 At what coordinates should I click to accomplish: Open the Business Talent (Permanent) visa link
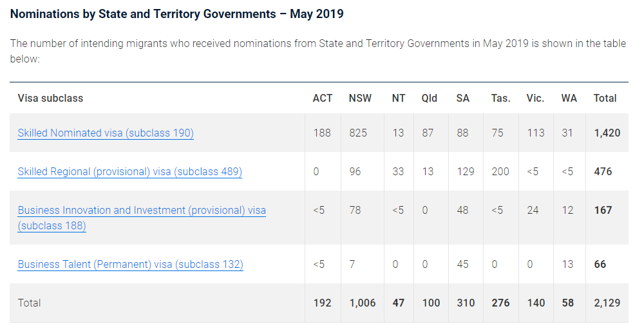click(x=130, y=265)
